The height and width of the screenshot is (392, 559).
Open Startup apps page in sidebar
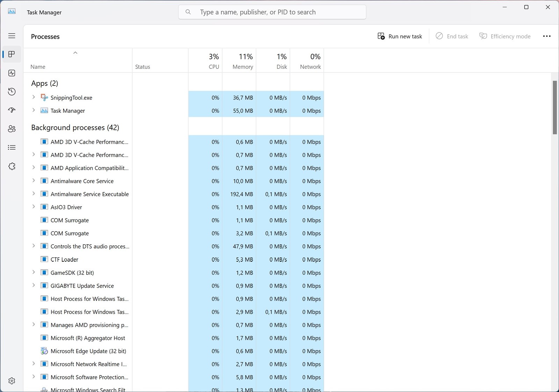tap(12, 110)
